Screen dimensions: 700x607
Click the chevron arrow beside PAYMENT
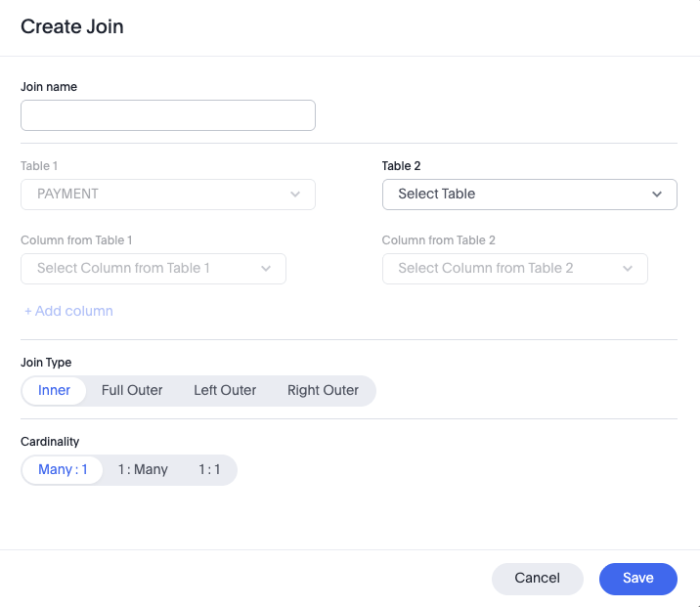point(295,195)
